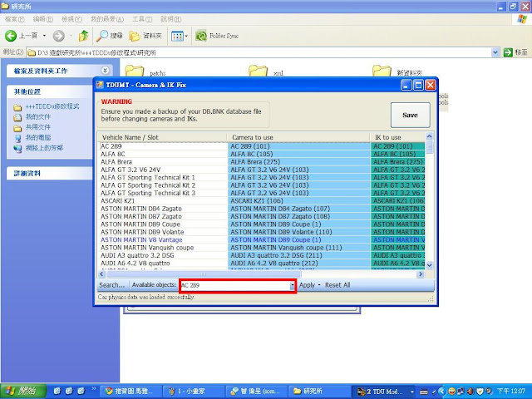Open Shared Documents link in sidebar
The height and width of the screenshot is (399, 532).
38,127
